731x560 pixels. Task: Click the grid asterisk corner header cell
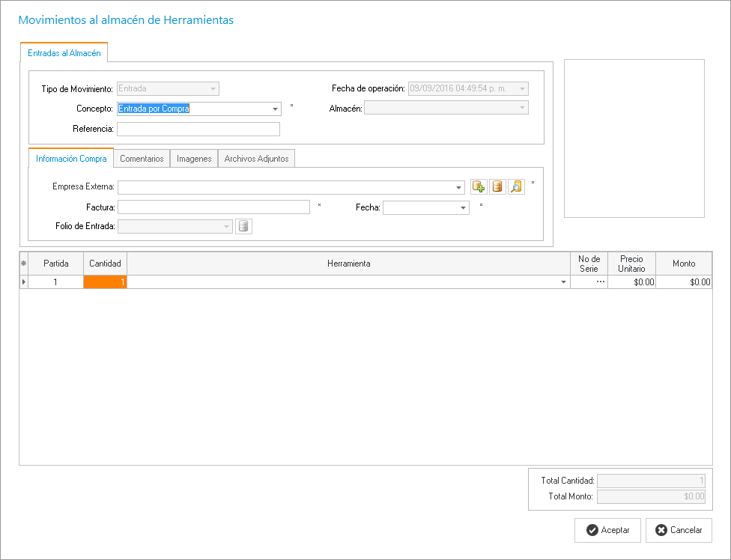pyautogui.click(x=23, y=264)
